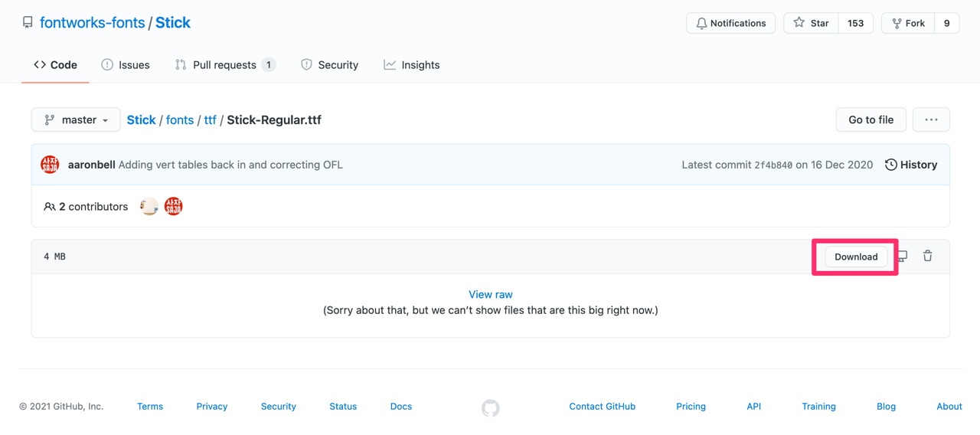The image size is (980, 435).
Task: Open the Docs footer link
Action: (x=401, y=407)
